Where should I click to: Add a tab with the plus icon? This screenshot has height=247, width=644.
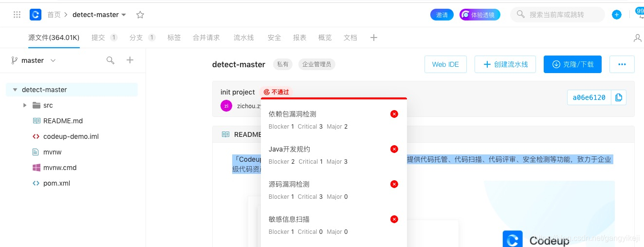(374, 38)
